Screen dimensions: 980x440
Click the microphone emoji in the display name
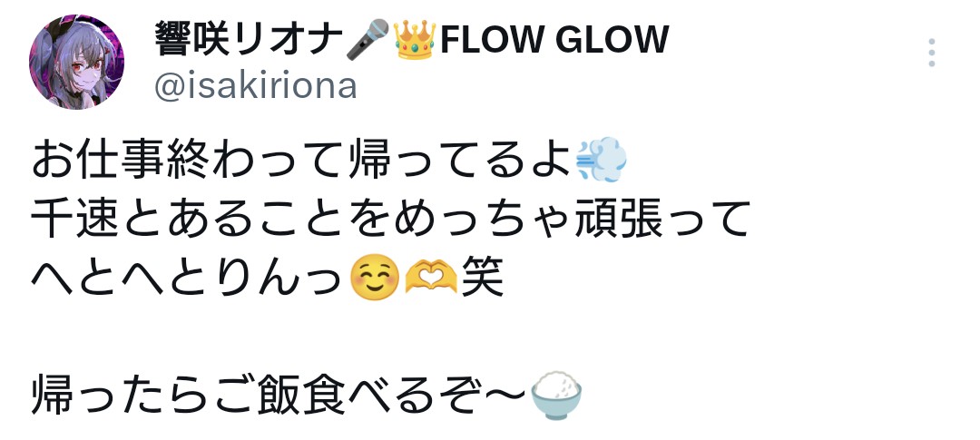pos(367,39)
